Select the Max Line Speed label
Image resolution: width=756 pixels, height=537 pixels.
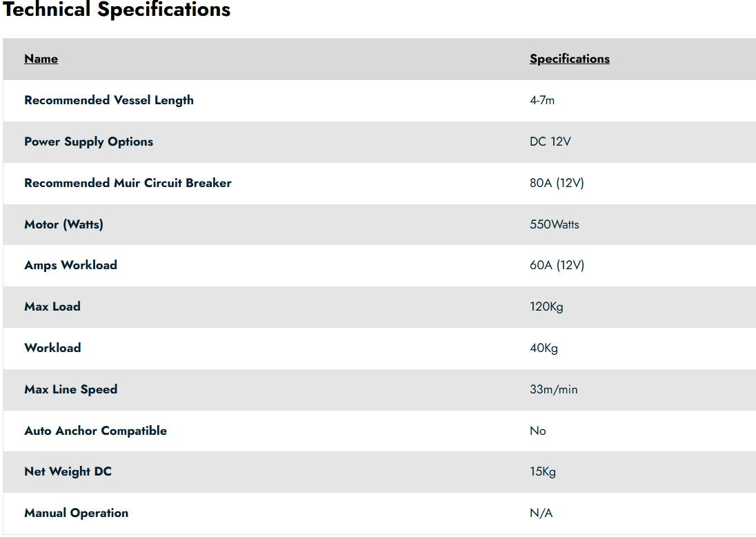pyautogui.click(x=70, y=389)
